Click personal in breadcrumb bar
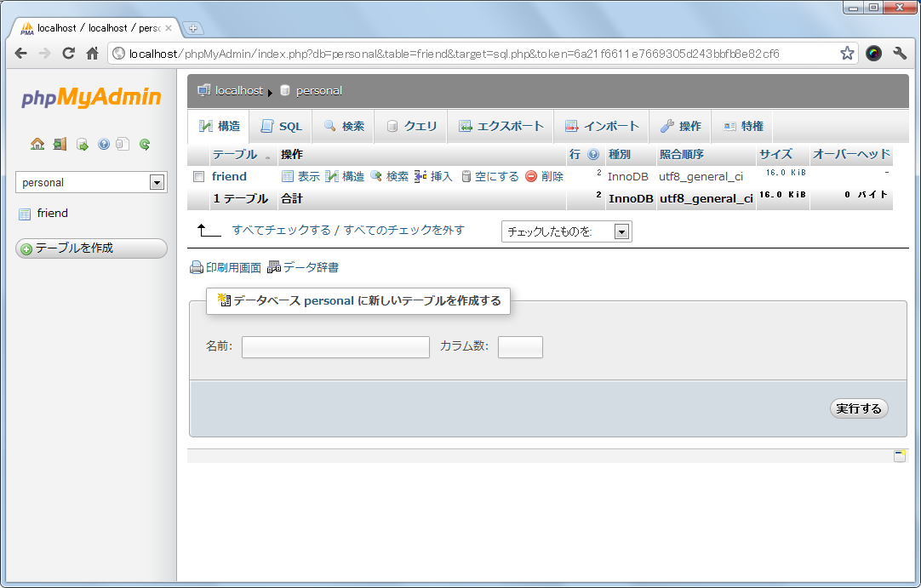Screen dimensions: 921x588 tap(319, 90)
